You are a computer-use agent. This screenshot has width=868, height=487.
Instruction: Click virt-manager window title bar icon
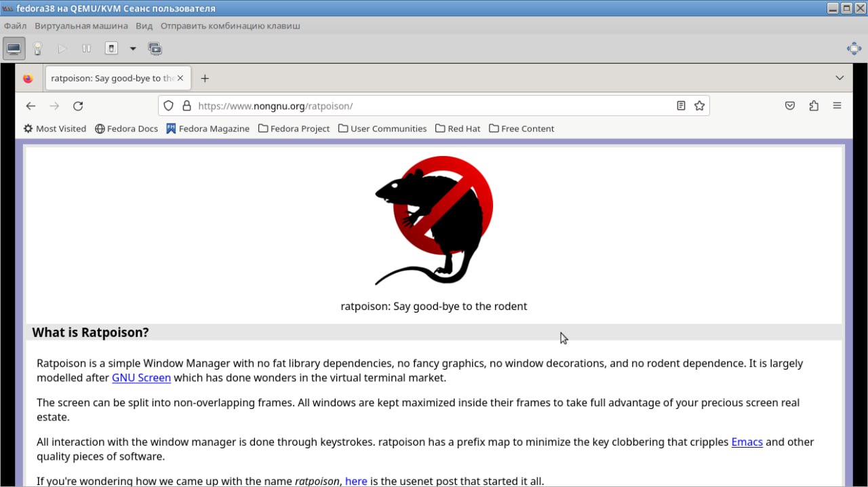8,8
